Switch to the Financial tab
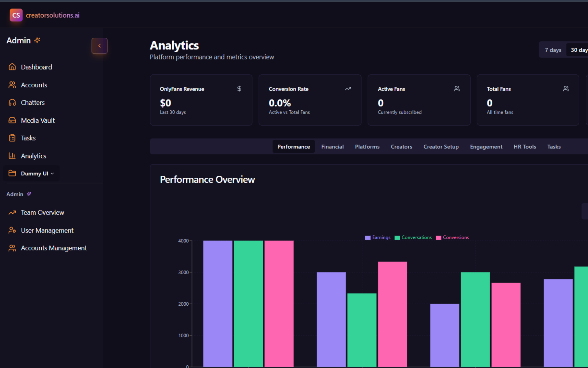 332,146
